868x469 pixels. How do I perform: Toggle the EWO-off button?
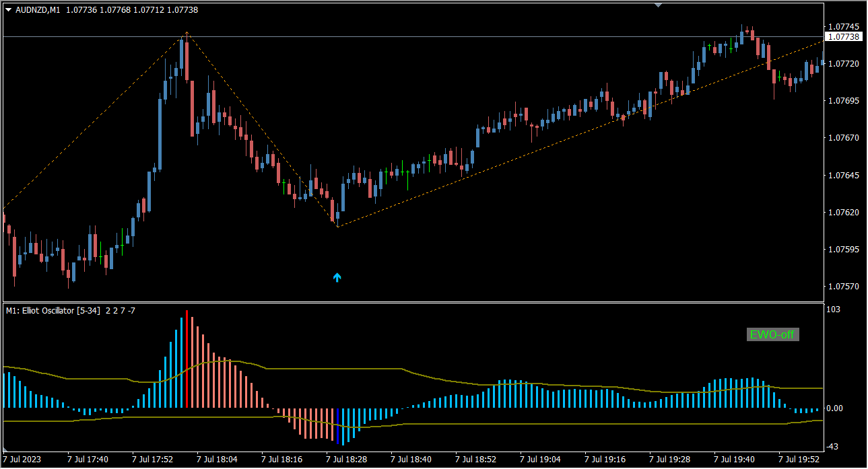[x=772, y=334]
